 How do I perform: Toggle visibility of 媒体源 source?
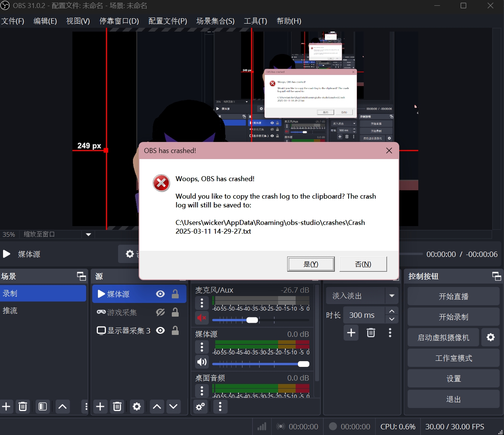(x=160, y=294)
